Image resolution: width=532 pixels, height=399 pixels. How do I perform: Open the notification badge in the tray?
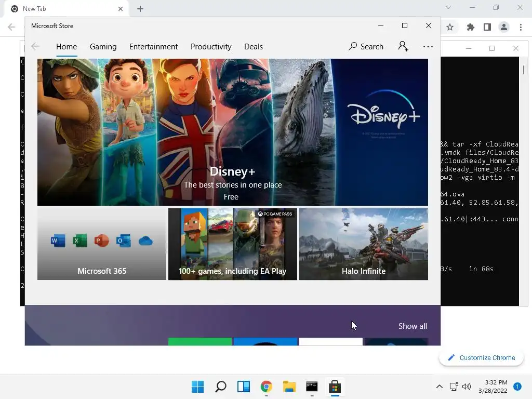(517, 387)
